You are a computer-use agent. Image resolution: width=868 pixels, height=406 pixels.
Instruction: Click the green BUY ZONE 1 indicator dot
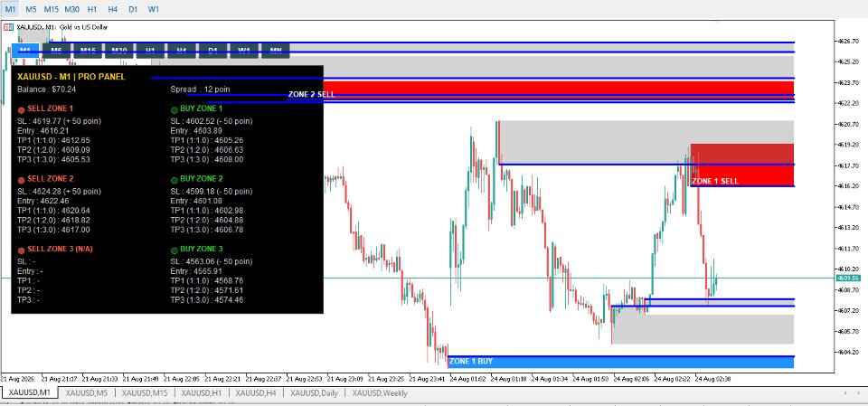point(175,110)
